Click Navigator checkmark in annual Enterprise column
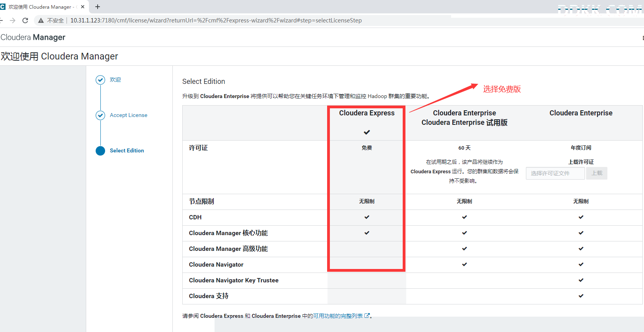Screen dimensions: 644x332 pyautogui.click(x=581, y=264)
